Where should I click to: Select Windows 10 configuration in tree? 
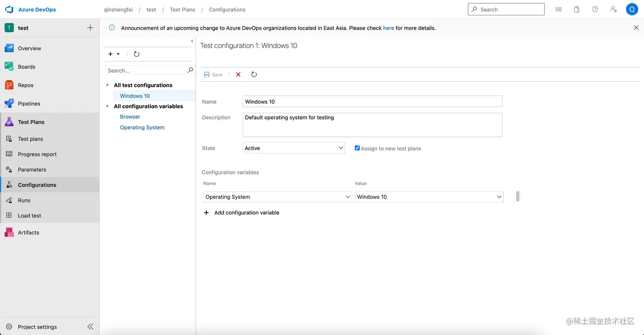135,96
